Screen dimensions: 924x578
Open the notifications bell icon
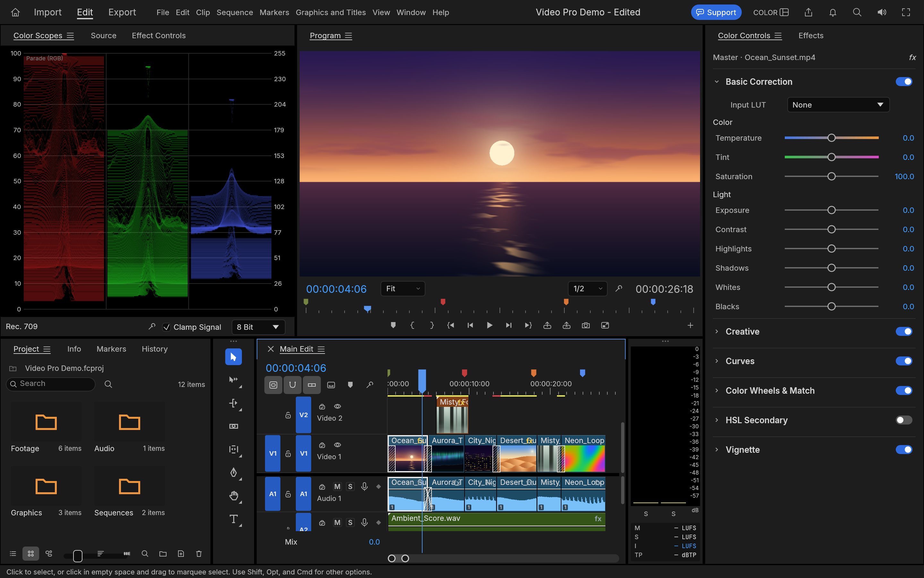pos(833,12)
